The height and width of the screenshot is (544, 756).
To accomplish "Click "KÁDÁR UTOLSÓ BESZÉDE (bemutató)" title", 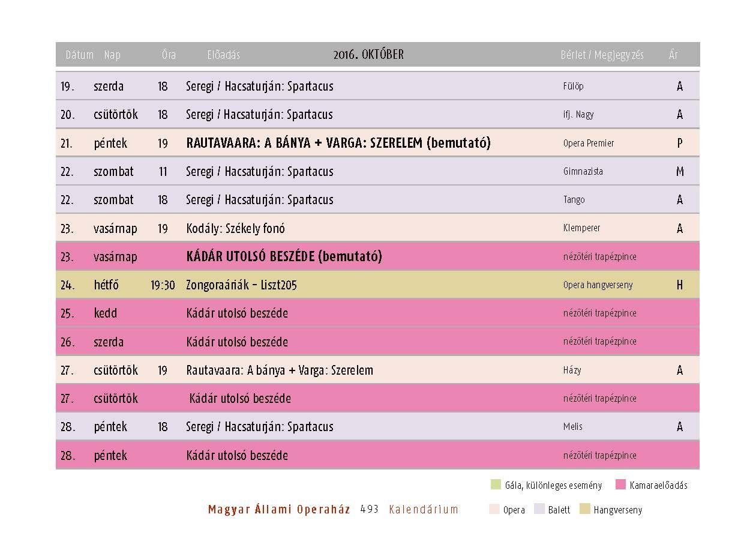I will (x=284, y=256).
